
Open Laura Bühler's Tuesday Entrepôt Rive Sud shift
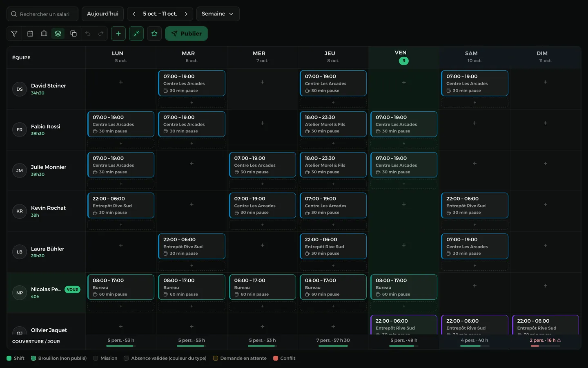(x=192, y=246)
